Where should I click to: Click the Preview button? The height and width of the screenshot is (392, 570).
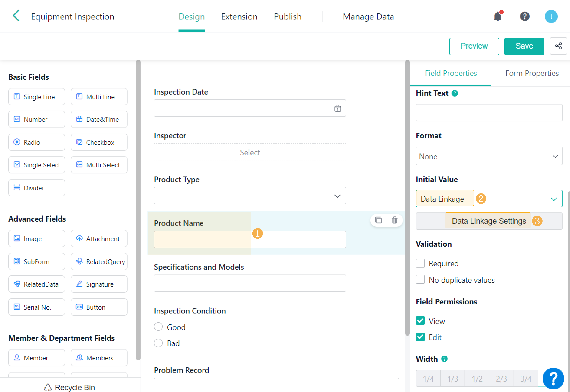(474, 46)
